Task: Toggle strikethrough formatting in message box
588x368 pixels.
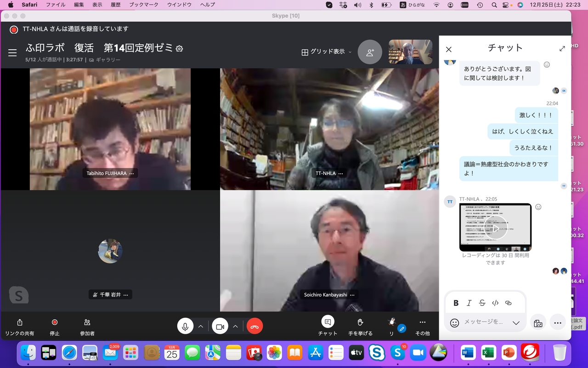Action: click(482, 303)
